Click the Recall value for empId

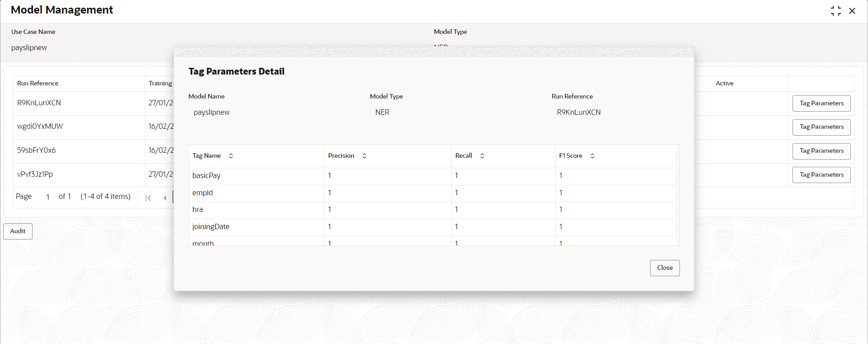(x=457, y=193)
